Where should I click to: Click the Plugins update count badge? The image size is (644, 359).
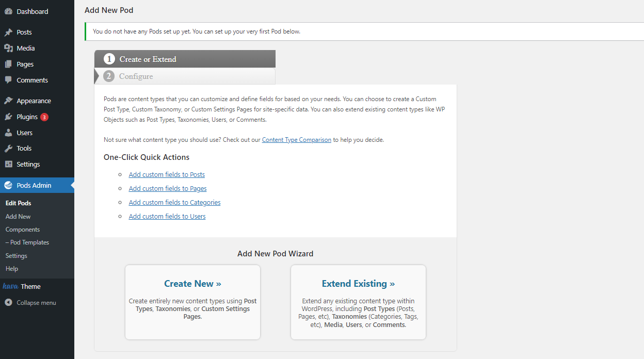pos(44,117)
